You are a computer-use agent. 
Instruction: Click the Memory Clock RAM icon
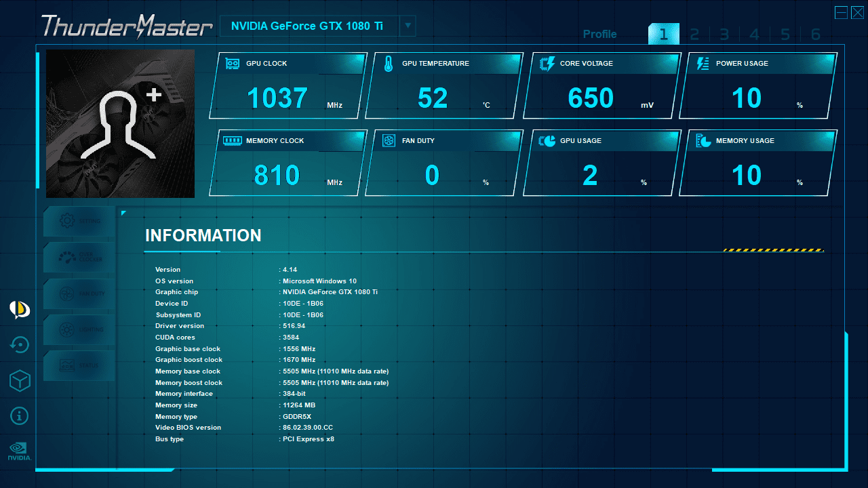pyautogui.click(x=233, y=141)
